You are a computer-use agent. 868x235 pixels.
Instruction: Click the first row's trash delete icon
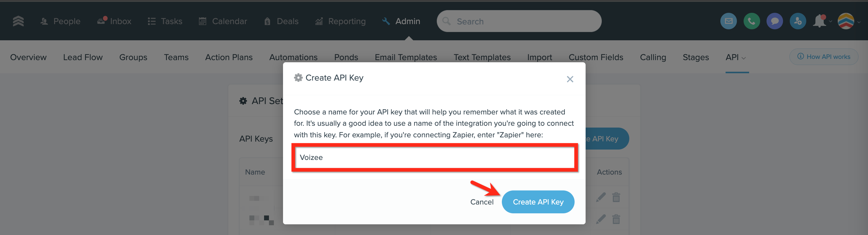(616, 197)
